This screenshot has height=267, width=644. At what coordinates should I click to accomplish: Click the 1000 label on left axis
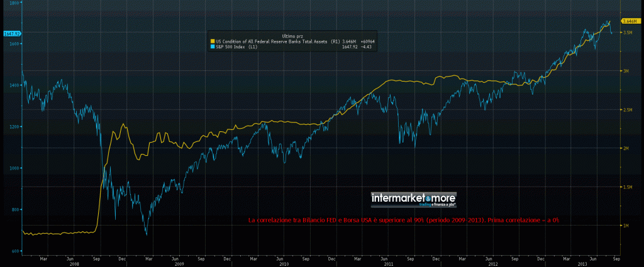point(13,168)
